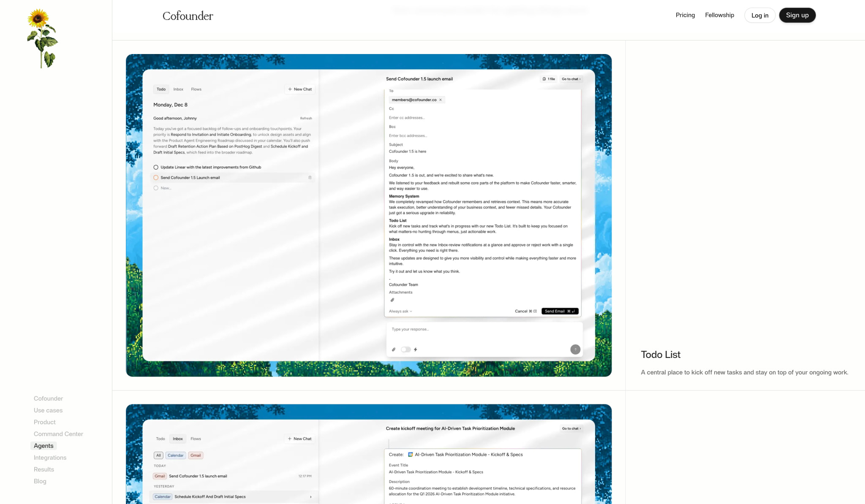Go to Blog in sidebar nav

40,481
